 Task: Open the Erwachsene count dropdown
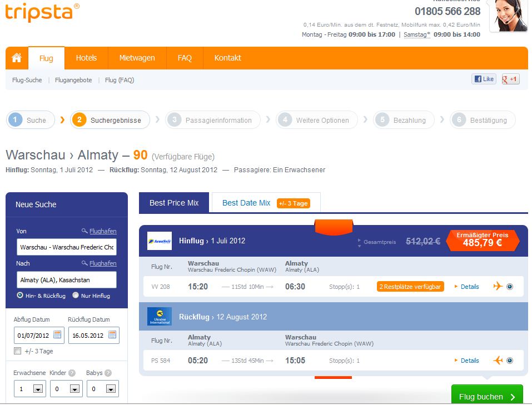pos(38,389)
